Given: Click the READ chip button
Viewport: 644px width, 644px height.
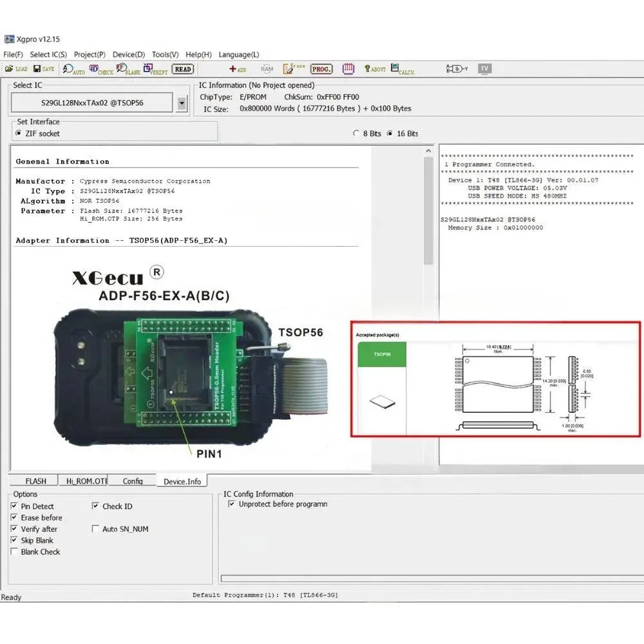Looking at the screenshot, I should [183, 69].
